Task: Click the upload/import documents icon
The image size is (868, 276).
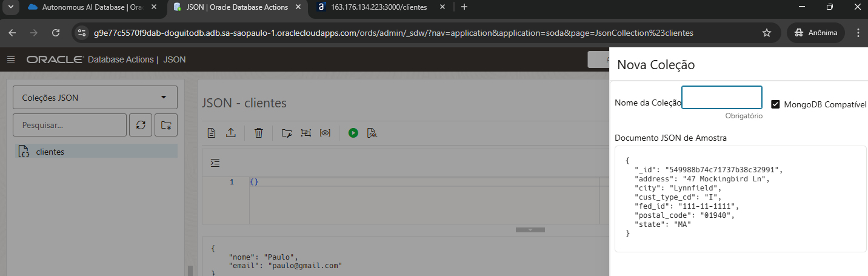Action: tap(230, 133)
